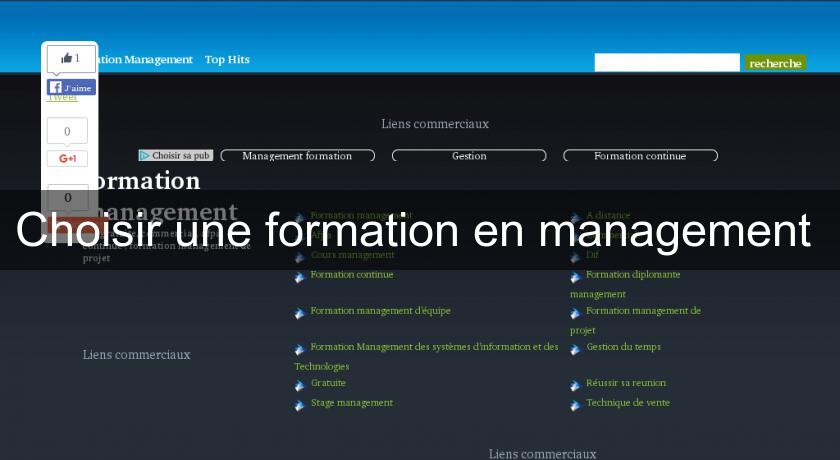Open the Stage management link
The width and height of the screenshot is (840, 460).
click(x=352, y=403)
